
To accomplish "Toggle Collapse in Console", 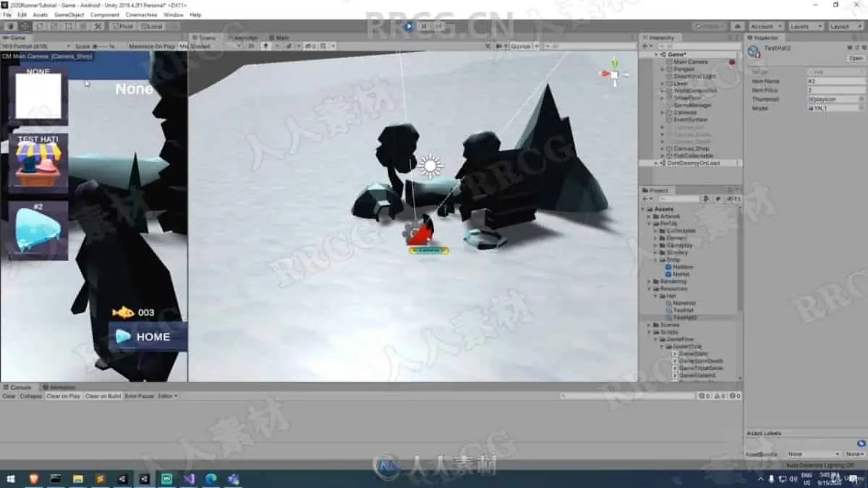I will (31, 396).
